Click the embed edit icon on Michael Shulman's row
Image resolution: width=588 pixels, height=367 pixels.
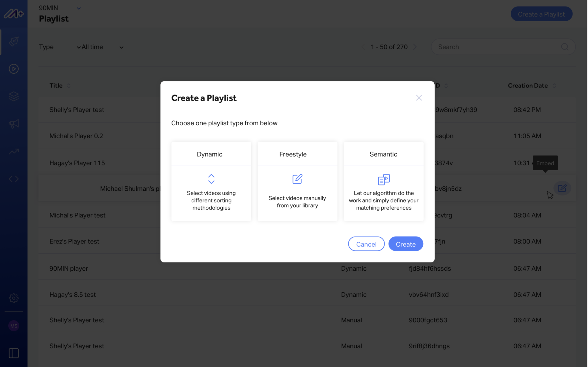coord(562,188)
